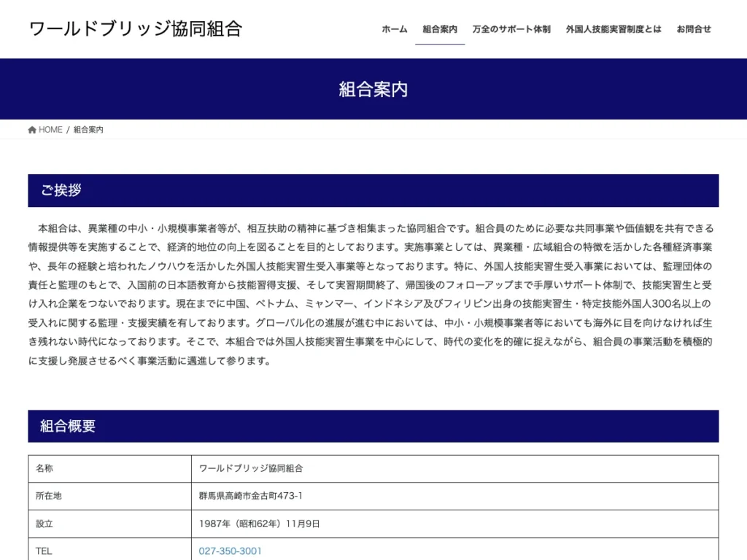Select table value ワールドブリッジ協同組合
The height and width of the screenshot is (560, 747).
pyautogui.click(x=251, y=469)
